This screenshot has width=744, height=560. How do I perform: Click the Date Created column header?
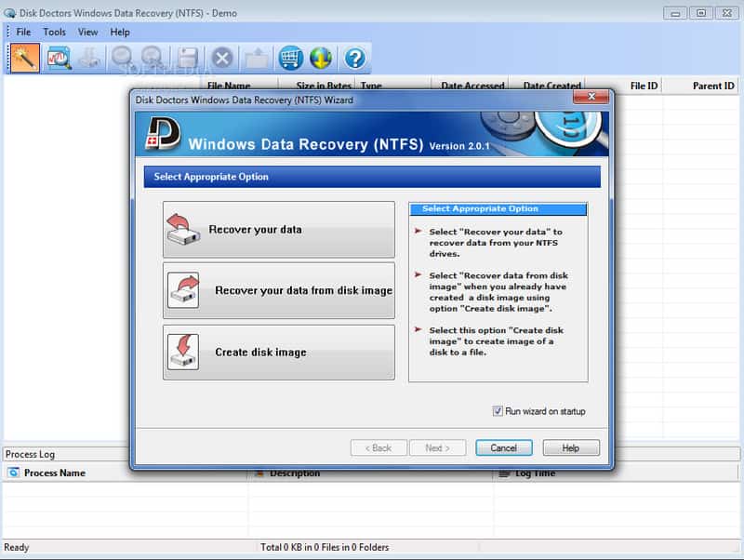click(x=551, y=86)
